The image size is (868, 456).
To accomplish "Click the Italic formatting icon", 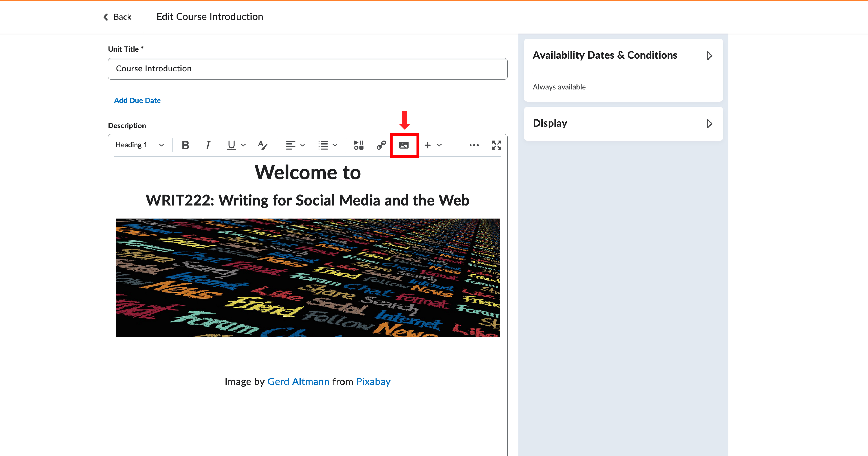I will click(208, 145).
